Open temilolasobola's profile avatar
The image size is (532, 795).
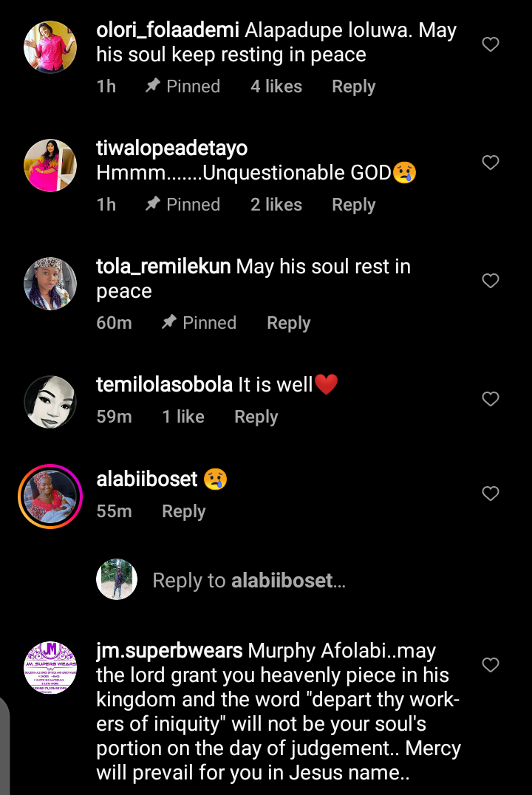(x=50, y=402)
